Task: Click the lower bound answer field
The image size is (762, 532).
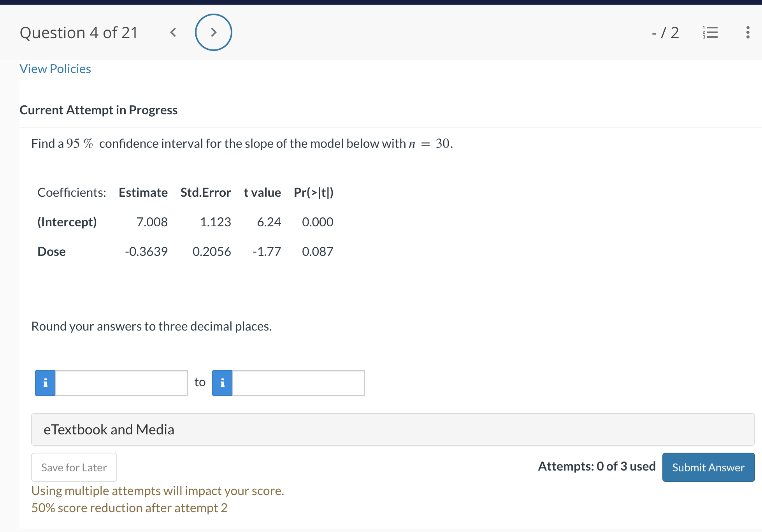Action: tap(121, 383)
